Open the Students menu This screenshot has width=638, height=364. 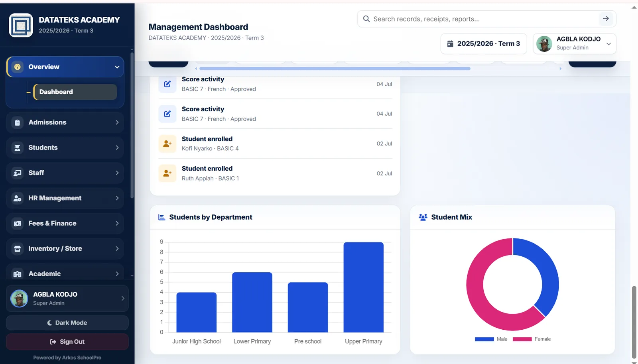pos(65,148)
